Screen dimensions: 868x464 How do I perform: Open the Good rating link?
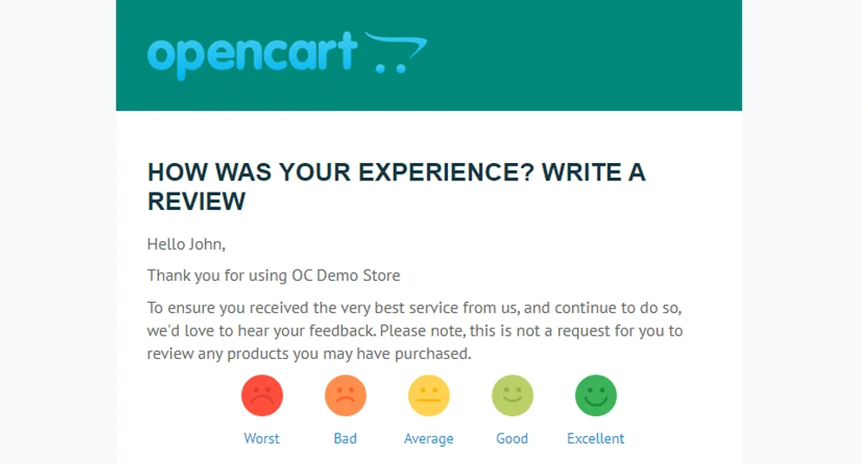[x=512, y=439]
